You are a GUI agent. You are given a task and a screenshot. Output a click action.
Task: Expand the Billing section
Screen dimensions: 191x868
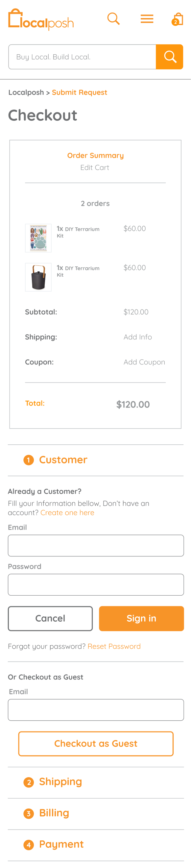(54, 813)
